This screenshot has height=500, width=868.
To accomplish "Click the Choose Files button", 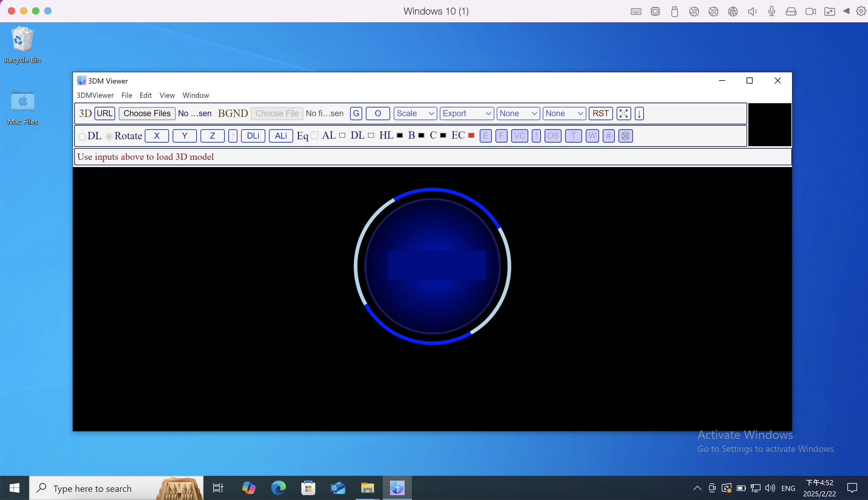I will coord(147,113).
